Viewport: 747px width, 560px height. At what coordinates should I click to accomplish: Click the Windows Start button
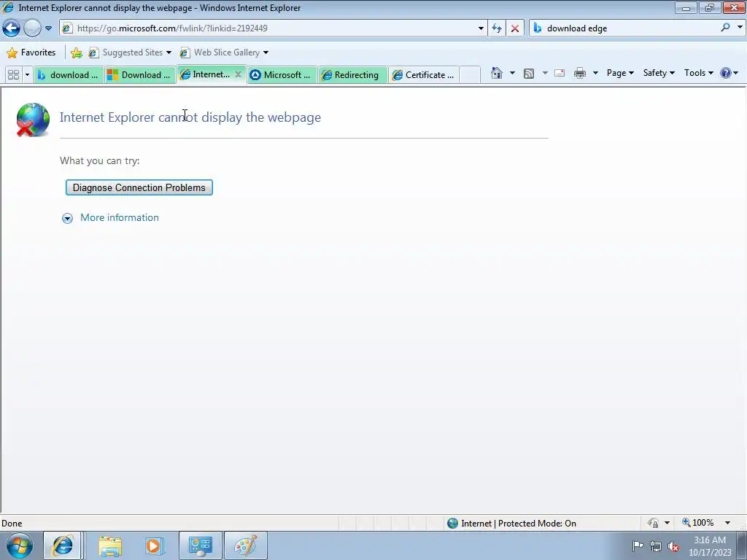point(20,545)
